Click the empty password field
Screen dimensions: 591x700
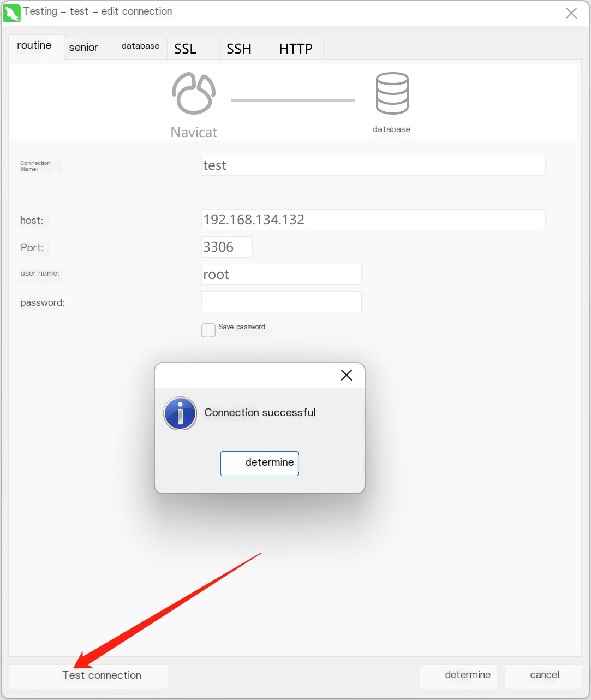(282, 301)
